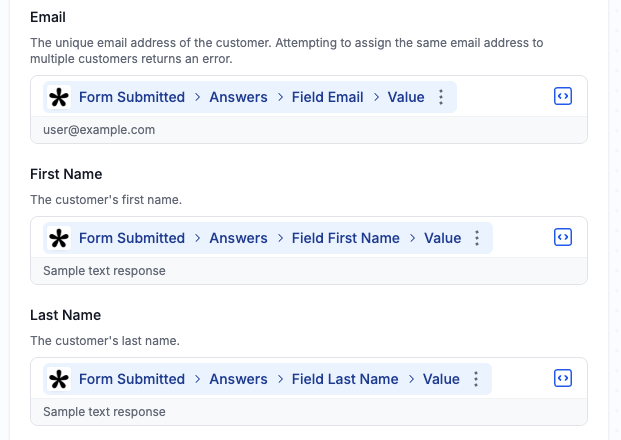Open three-dot menu on Email value pill
Image resolution: width=621 pixels, height=440 pixels.
[x=441, y=97]
